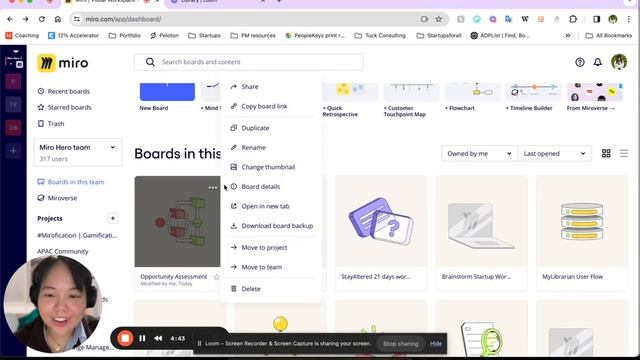Screen dimensions: 640x360
Task: Click the Miro logo
Action: [x=63, y=63]
